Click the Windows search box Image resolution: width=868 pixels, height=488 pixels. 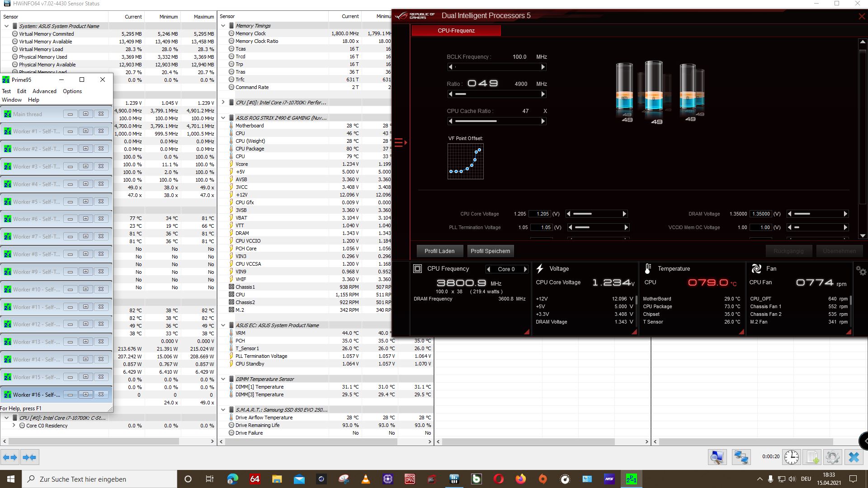[100, 479]
